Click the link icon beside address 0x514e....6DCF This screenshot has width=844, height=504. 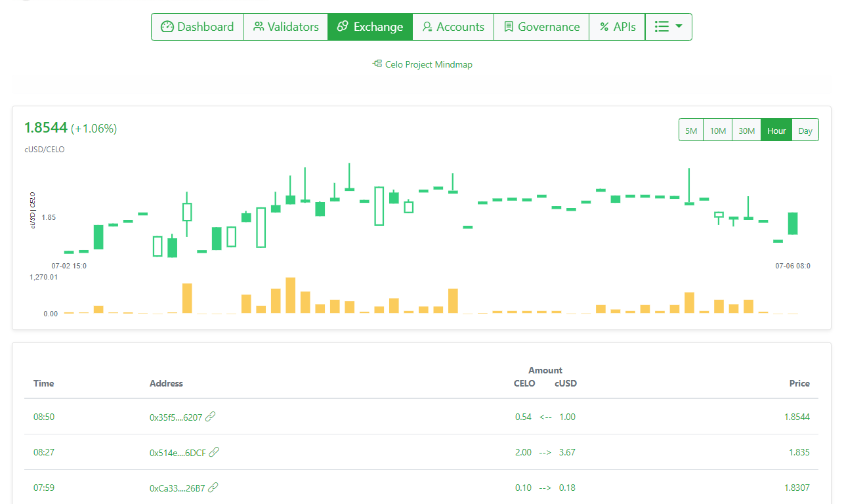(x=214, y=452)
